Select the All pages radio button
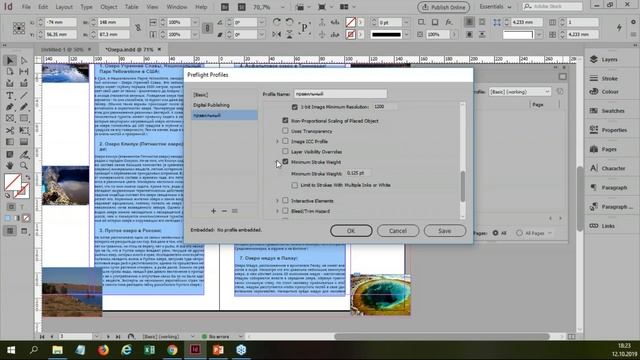Image resolution: width=640 pixels, height=360 pixels. (496, 233)
